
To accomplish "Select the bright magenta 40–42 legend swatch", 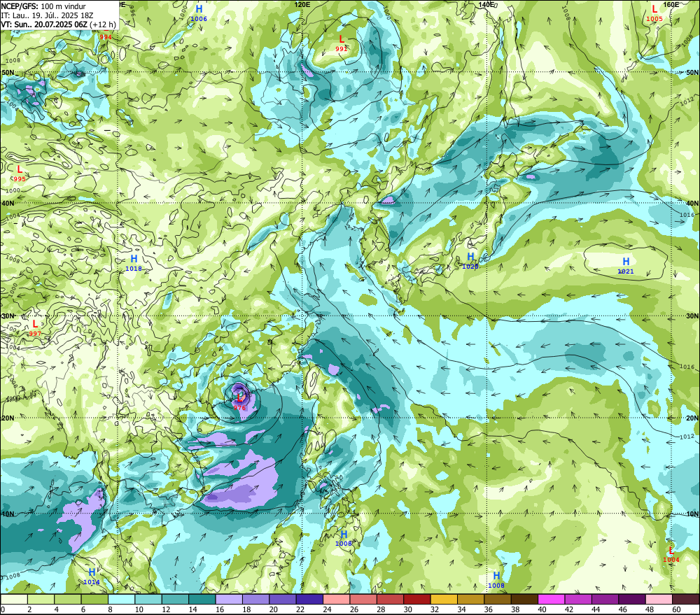I will [x=552, y=599].
